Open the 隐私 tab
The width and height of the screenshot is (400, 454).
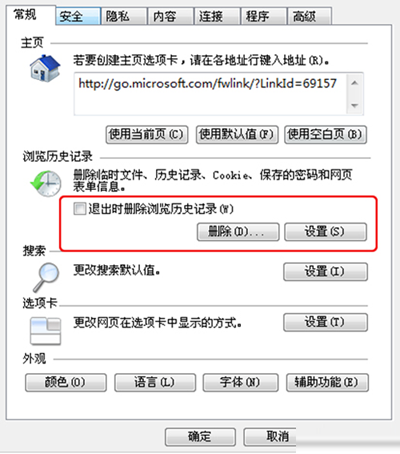point(124,16)
